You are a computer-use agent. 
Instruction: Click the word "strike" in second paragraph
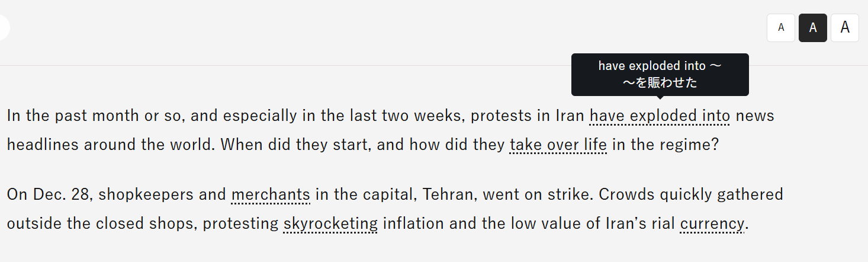tap(576, 194)
